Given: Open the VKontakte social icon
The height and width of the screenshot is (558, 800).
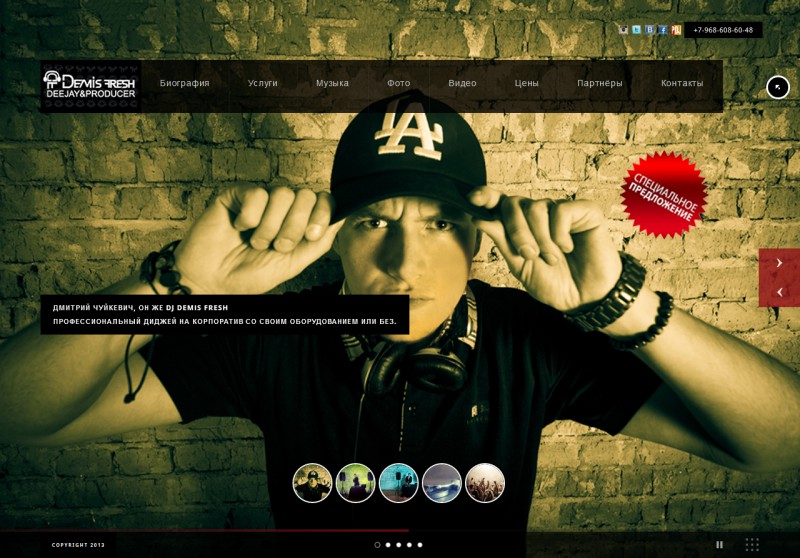Looking at the screenshot, I should tap(649, 30).
